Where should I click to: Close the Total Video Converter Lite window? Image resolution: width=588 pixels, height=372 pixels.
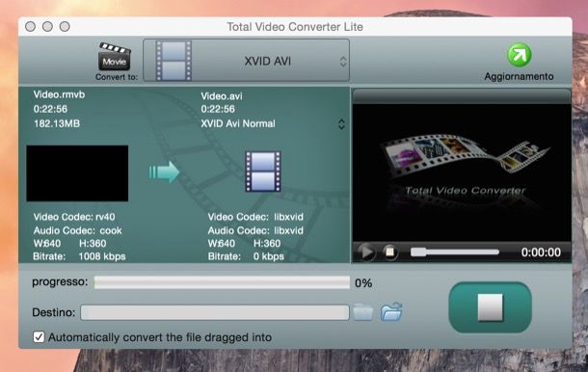[31, 27]
